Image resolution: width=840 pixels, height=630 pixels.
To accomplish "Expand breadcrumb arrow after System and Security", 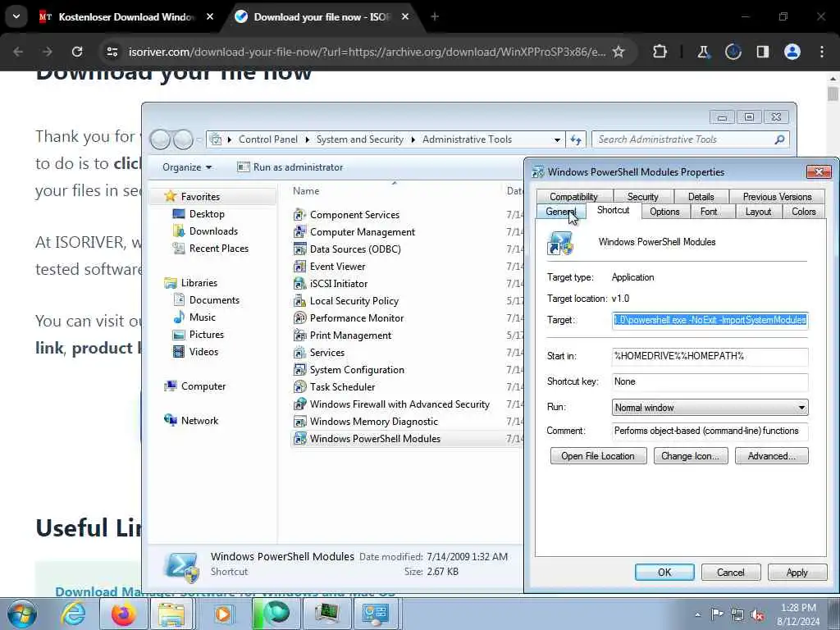I will tap(413, 139).
